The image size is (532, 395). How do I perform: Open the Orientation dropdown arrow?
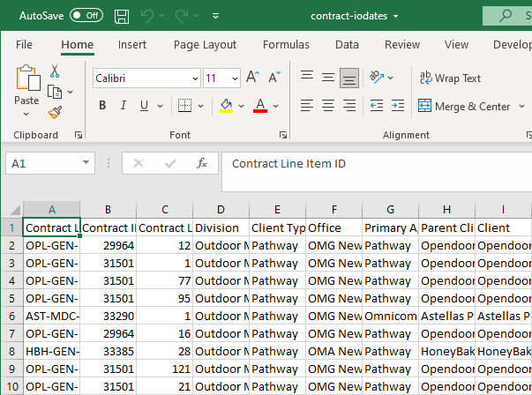pyautogui.click(x=391, y=78)
